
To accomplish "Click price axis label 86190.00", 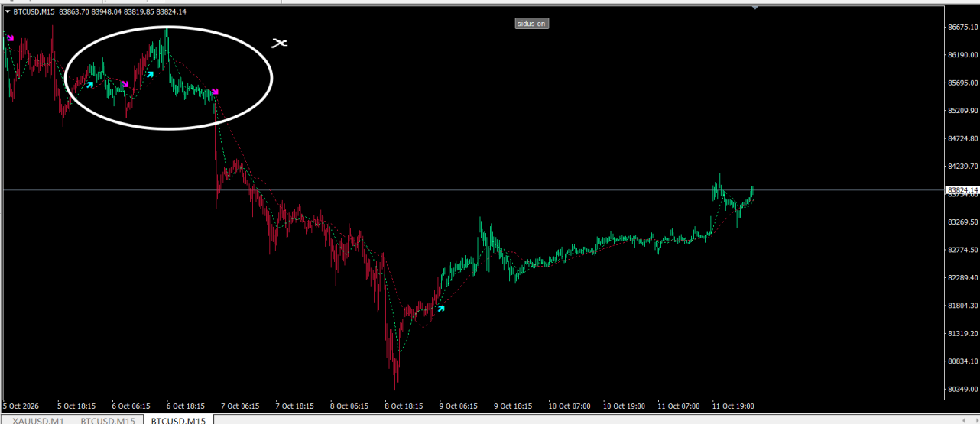I will 963,55.
